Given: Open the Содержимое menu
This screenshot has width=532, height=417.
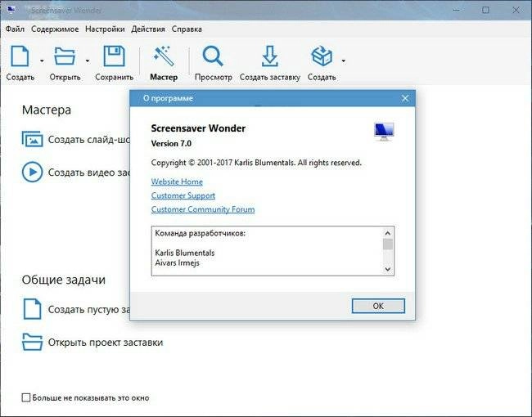Looking at the screenshot, I should click(55, 29).
